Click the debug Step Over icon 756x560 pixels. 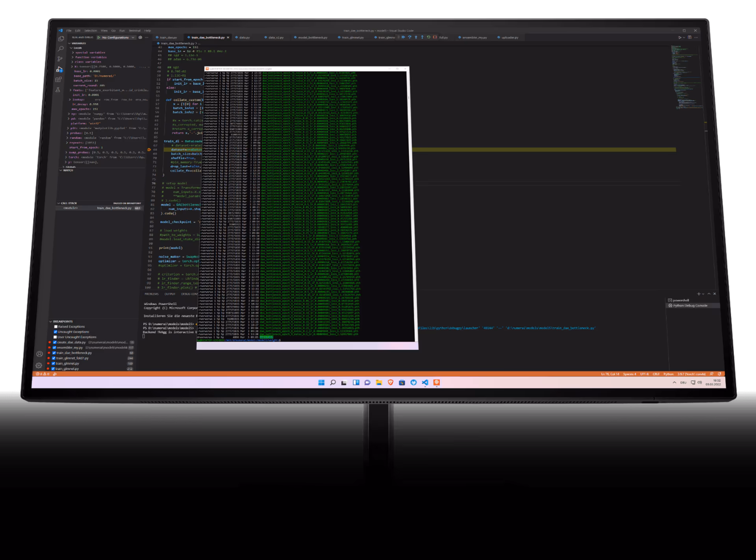409,37
